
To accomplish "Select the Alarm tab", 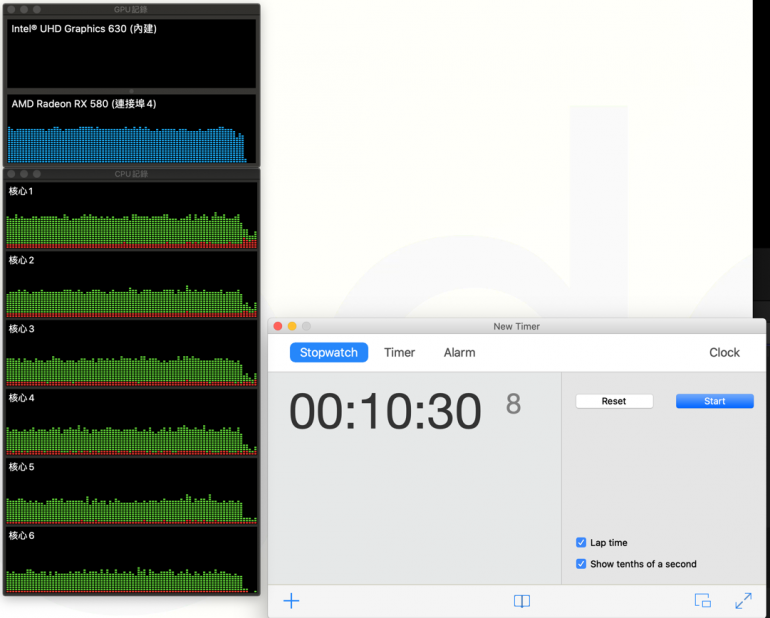I will 459,353.
